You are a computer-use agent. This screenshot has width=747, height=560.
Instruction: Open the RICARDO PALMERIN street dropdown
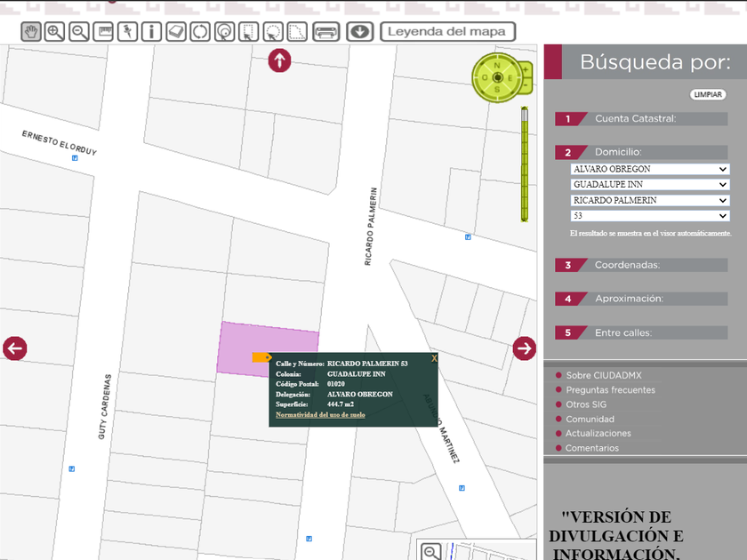tap(649, 201)
